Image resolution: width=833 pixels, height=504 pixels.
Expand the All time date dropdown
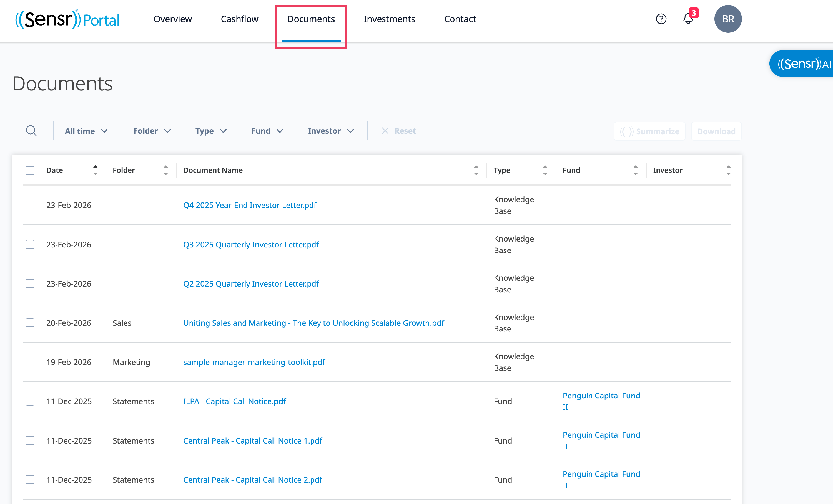pos(86,131)
